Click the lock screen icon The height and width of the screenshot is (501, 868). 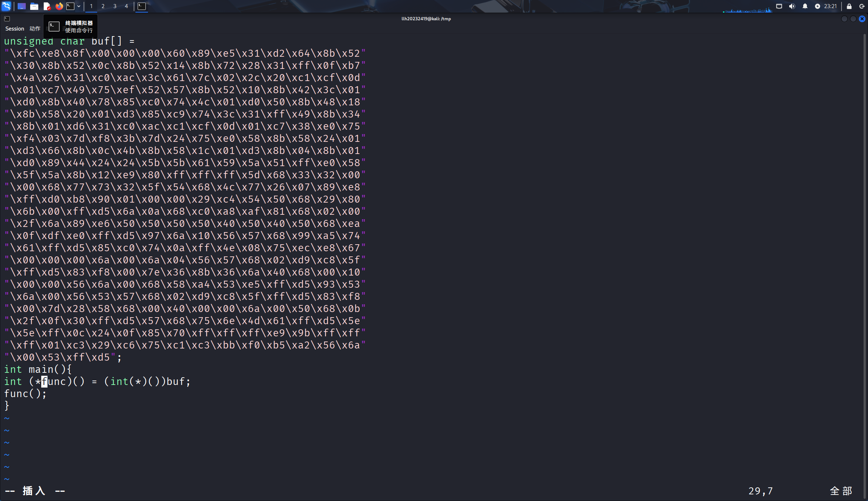[x=849, y=6]
